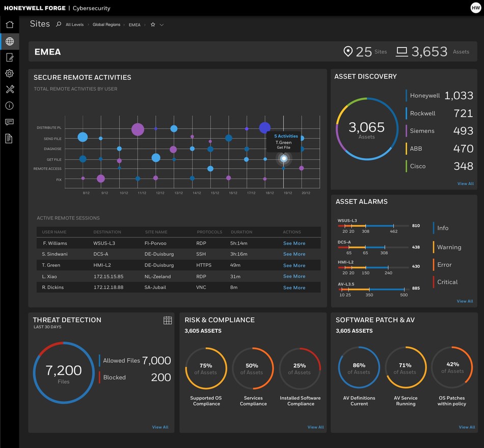Screen dimensions: 484x448
Task: Open the document report icon in sidebar
Action: 9,139
